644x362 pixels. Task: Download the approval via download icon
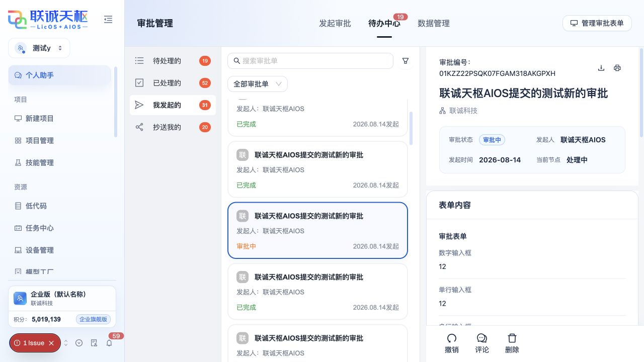click(601, 68)
